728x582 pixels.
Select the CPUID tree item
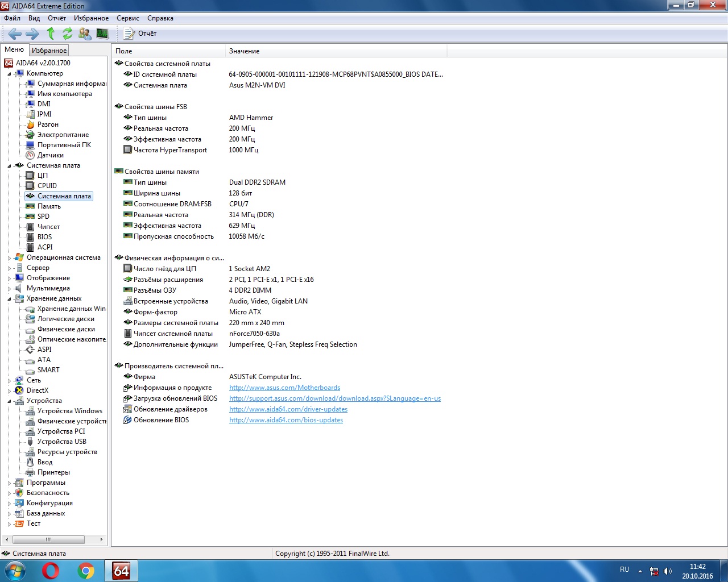(47, 186)
